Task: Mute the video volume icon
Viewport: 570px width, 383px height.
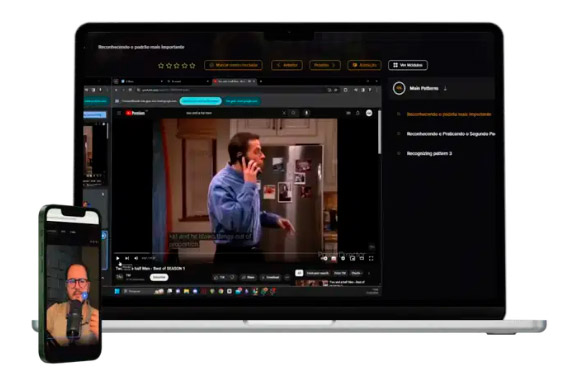Action: [x=136, y=258]
